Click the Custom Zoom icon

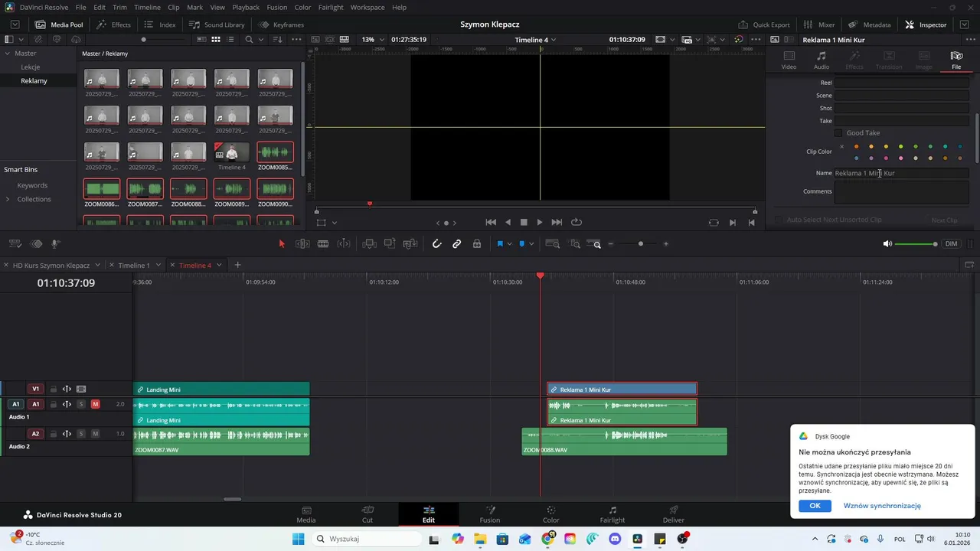point(595,244)
